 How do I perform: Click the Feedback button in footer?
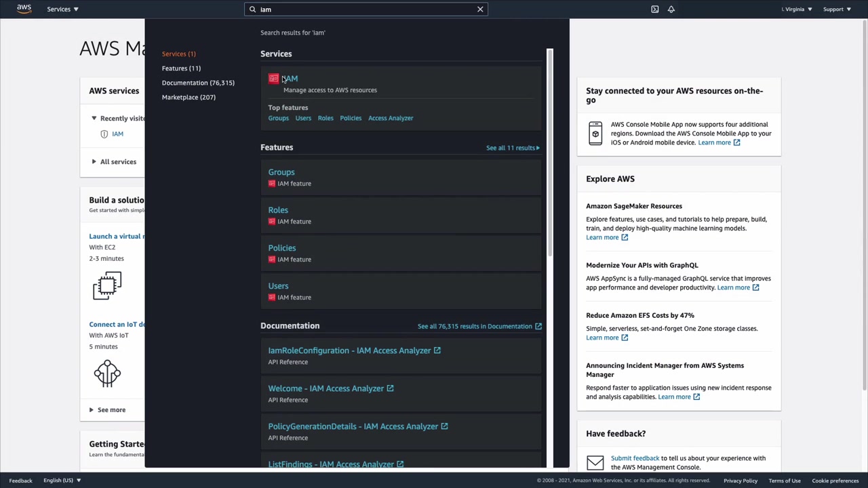[x=20, y=481]
